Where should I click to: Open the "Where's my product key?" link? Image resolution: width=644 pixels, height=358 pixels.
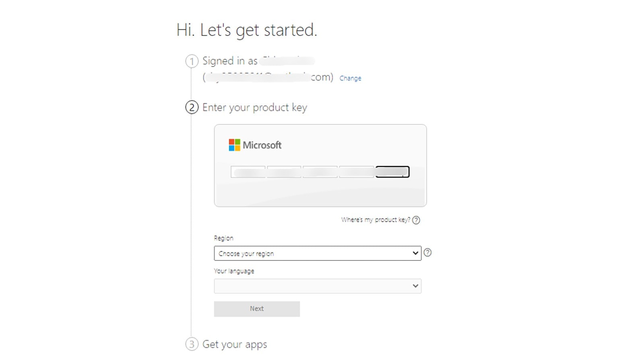click(x=375, y=220)
